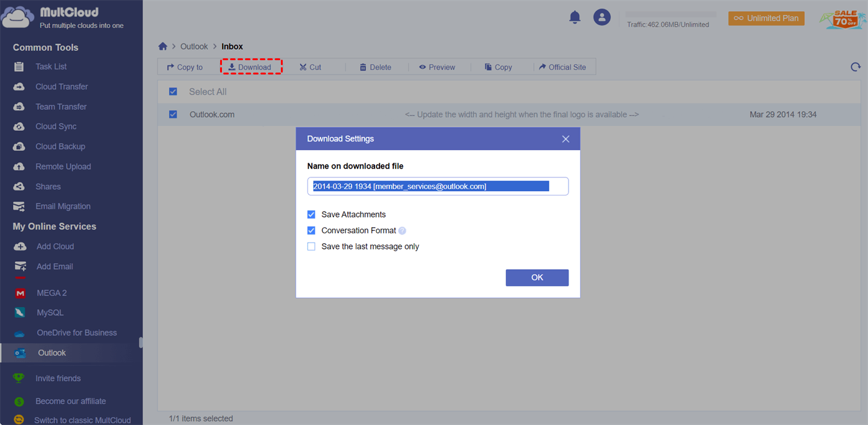Select the Outlook.com email subject text
This screenshot has width=868, height=425.
click(522, 115)
